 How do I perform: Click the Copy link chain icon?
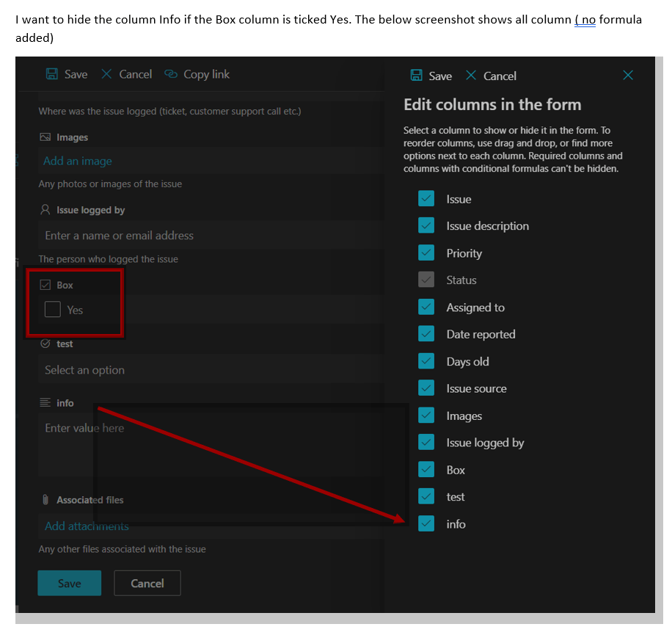click(x=171, y=73)
